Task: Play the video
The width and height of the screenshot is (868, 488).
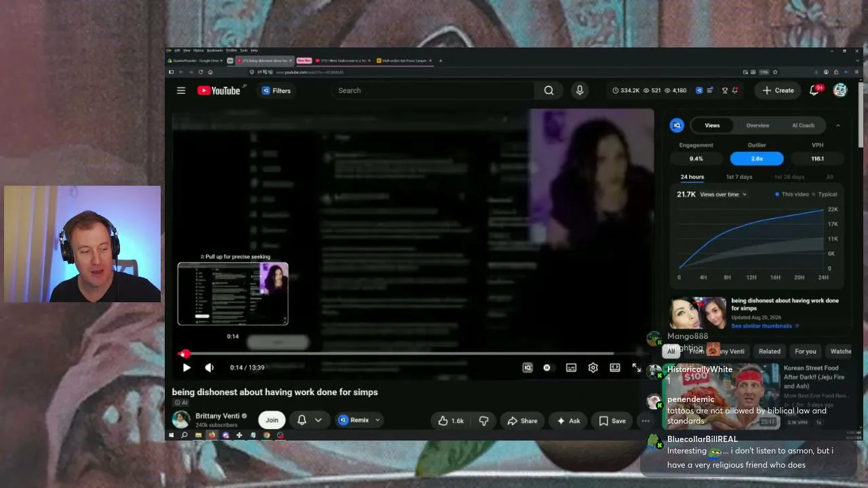Action: point(186,367)
